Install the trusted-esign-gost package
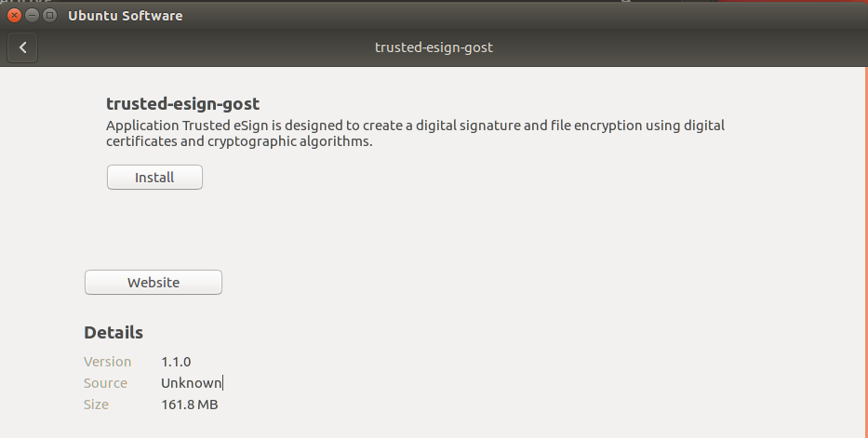Image resolution: width=868 pixels, height=438 pixels. click(x=154, y=177)
